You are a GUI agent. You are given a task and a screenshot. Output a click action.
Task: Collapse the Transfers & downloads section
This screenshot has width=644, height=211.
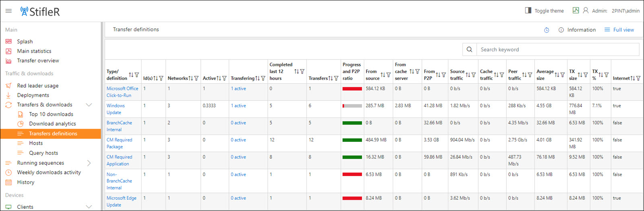(x=89, y=105)
